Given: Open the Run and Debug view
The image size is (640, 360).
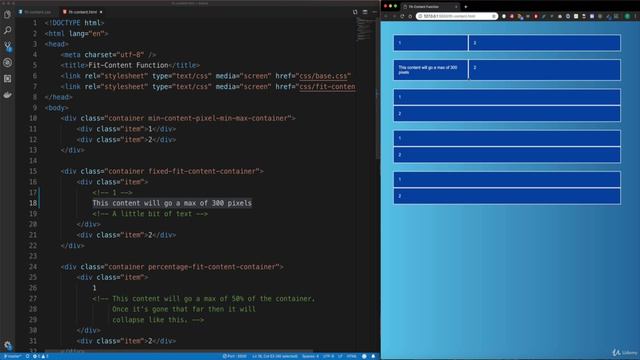Looking at the screenshot, I should click(x=7, y=62).
